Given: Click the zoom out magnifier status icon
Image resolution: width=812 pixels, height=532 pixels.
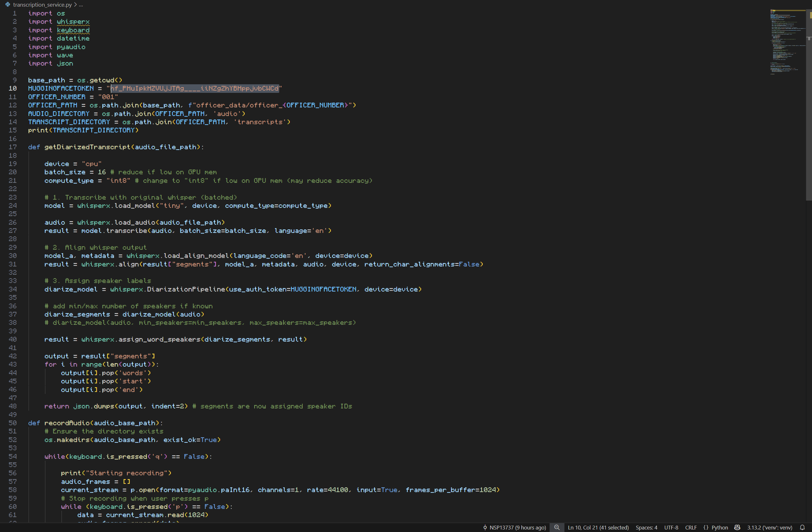Looking at the screenshot, I should (x=557, y=527).
